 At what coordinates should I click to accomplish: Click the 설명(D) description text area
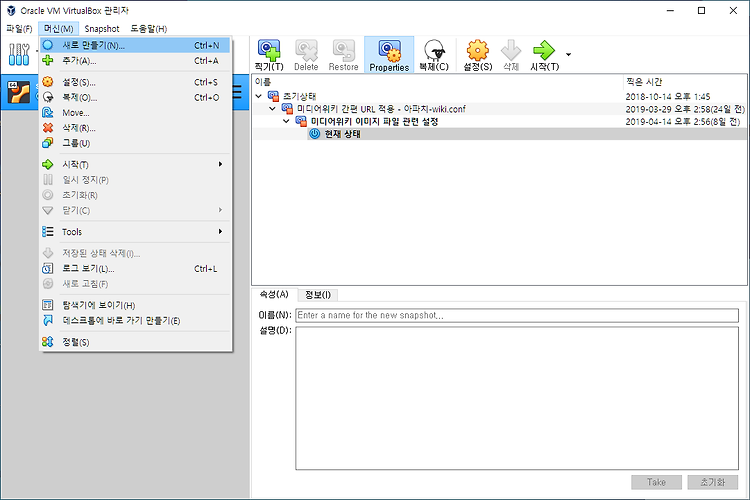click(517, 398)
